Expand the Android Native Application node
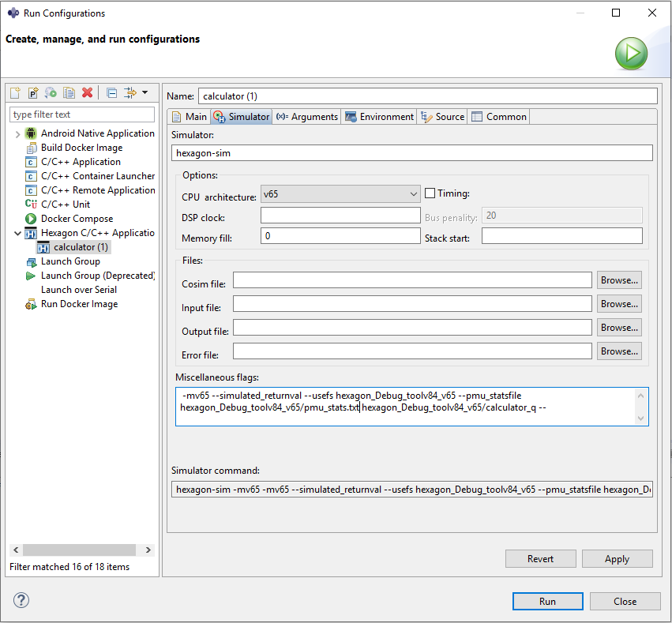 pyautogui.click(x=17, y=134)
